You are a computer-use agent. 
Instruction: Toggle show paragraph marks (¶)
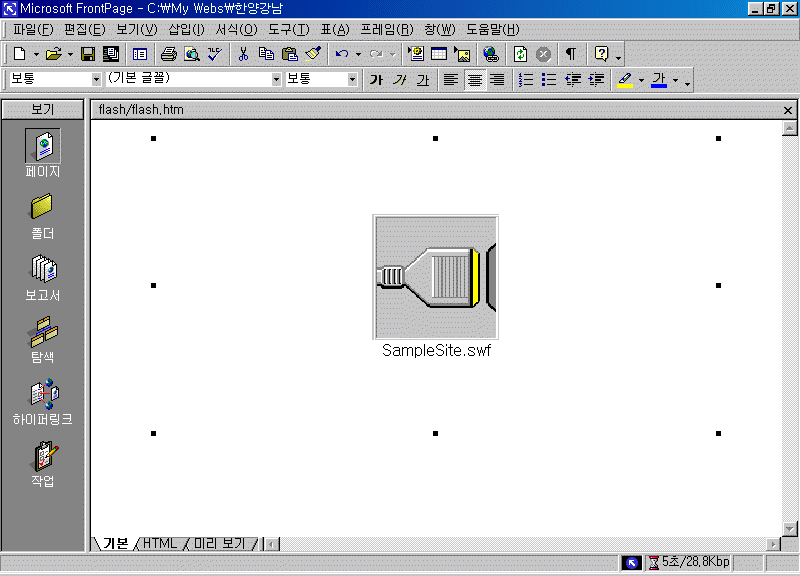(x=570, y=54)
